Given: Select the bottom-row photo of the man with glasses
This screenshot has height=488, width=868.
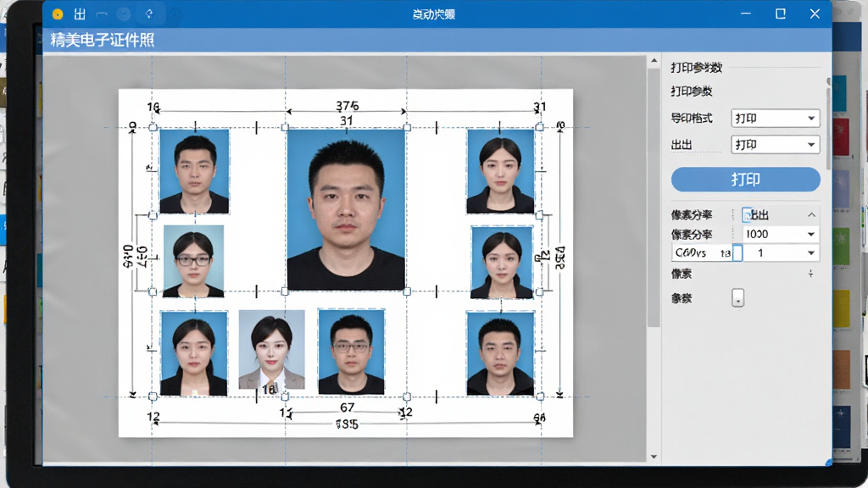Looking at the screenshot, I should (x=352, y=352).
